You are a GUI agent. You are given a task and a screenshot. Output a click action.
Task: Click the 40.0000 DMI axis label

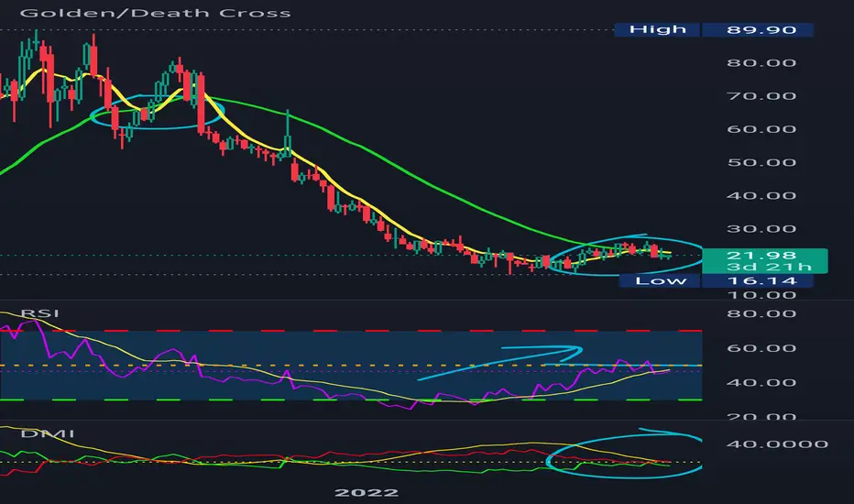[777, 444]
